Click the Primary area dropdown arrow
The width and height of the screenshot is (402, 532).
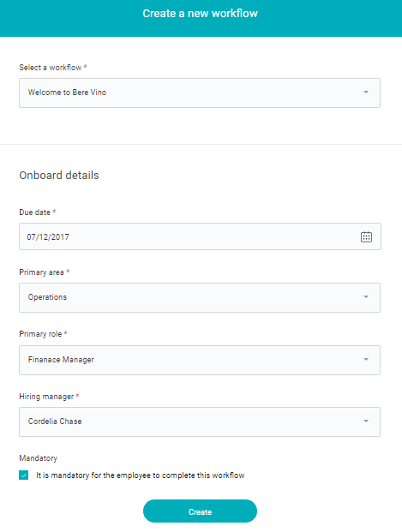pos(366,297)
